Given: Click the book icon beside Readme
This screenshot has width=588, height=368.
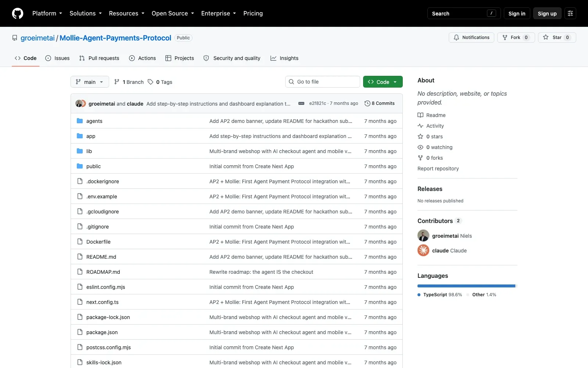Looking at the screenshot, I should [x=420, y=115].
